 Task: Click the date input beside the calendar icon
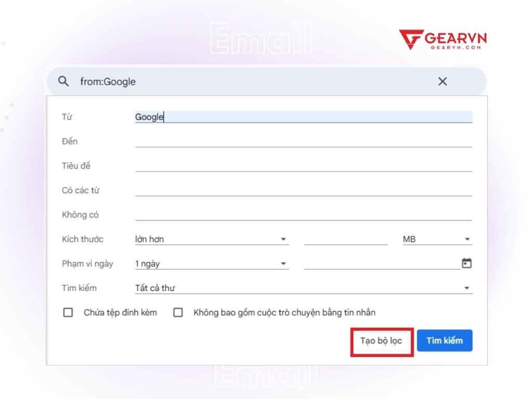coord(379,263)
